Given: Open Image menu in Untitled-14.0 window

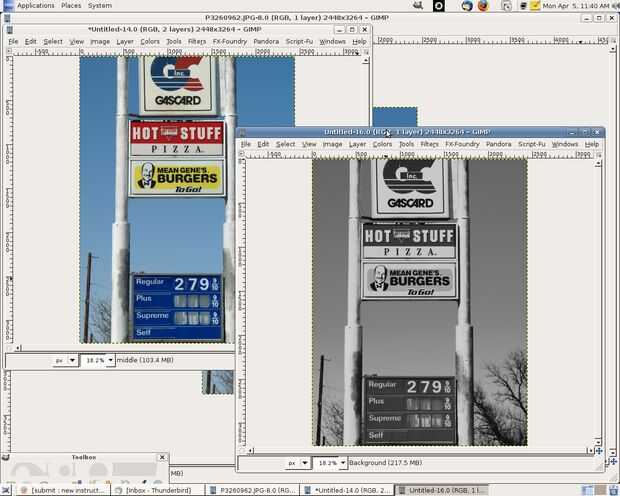Looking at the screenshot, I should tap(100, 42).
